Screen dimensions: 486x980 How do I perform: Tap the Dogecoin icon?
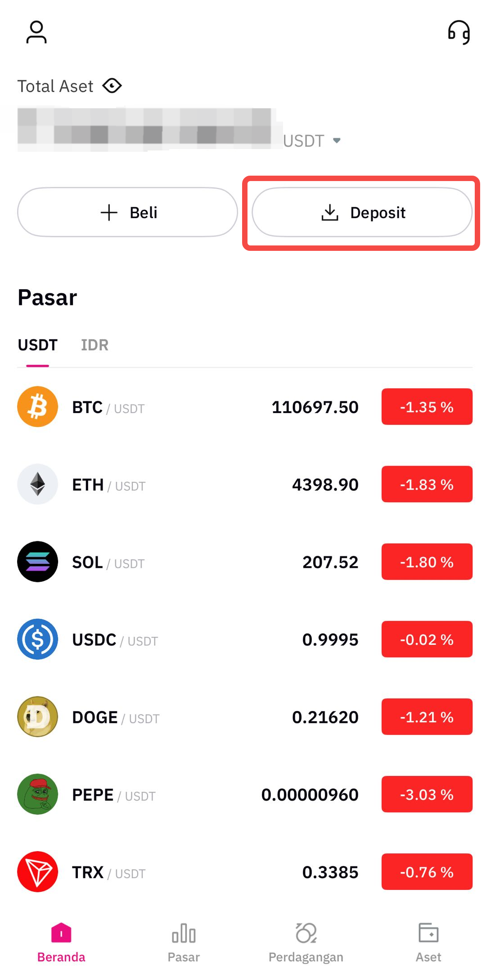(x=38, y=717)
